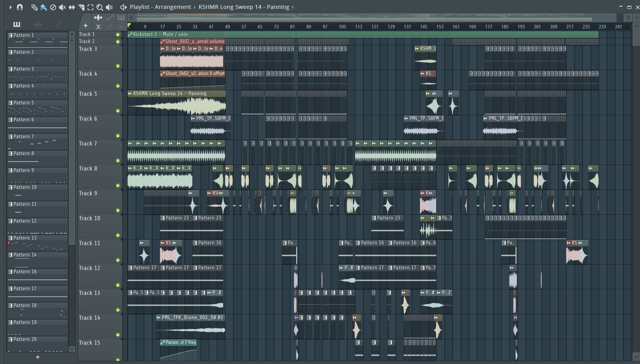The width and height of the screenshot is (640, 364).
Task: Open menu of Ghost_0402 X offset clip
Action: [x=162, y=74]
